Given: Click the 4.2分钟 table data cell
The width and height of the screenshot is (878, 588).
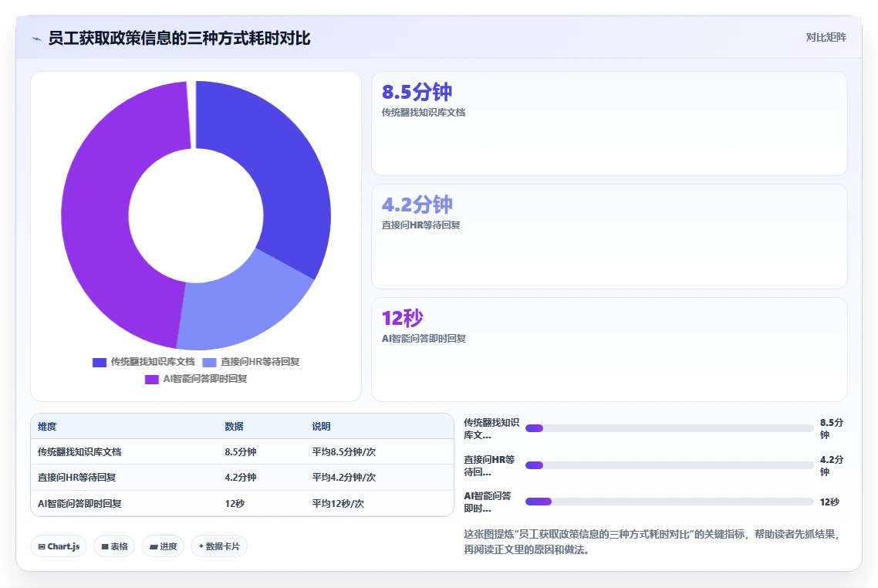Looking at the screenshot, I should coord(241,478).
